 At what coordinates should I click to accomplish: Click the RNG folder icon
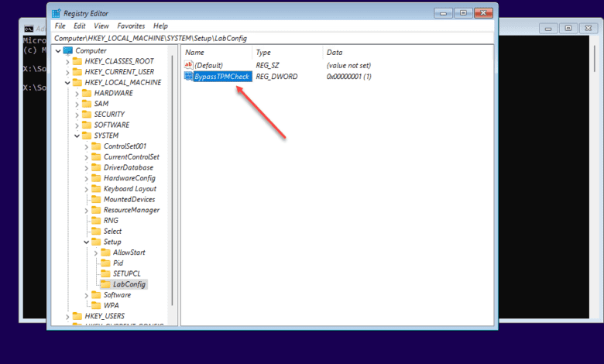(96, 220)
